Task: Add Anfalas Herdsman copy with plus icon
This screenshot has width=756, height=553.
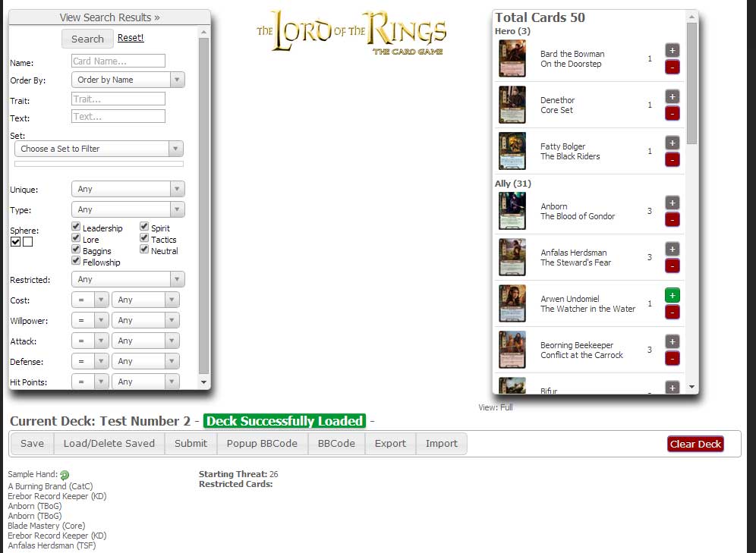Action: click(672, 249)
